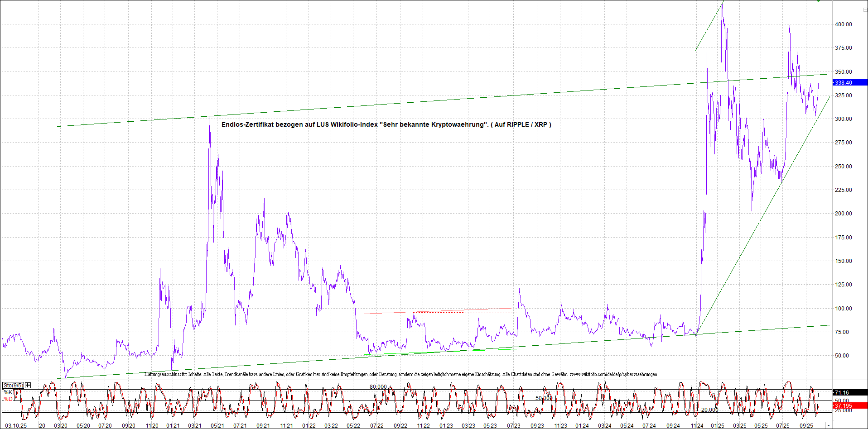Screen dimensions: 868x429
Task: Click the black 71.16 %K value tag
Action: click(x=849, y=393)
